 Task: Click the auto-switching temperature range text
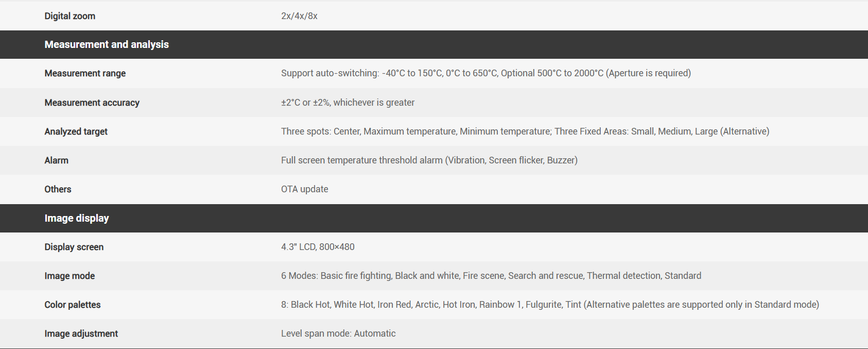pos(485,73)
